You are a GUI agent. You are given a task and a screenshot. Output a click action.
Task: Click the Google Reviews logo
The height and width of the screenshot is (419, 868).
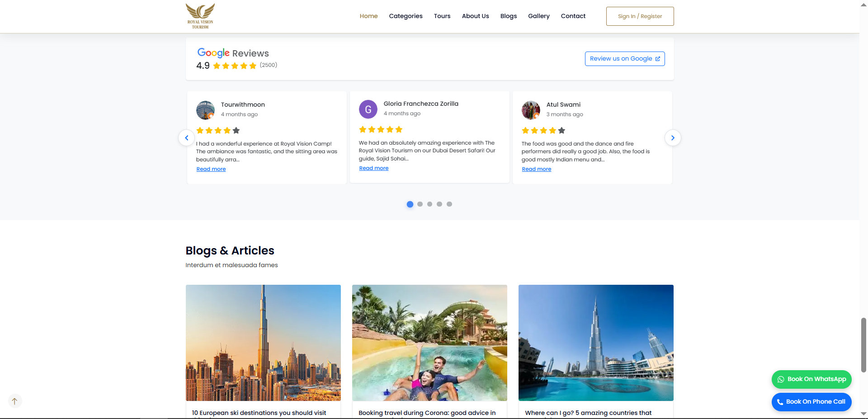tap(213, 53)
